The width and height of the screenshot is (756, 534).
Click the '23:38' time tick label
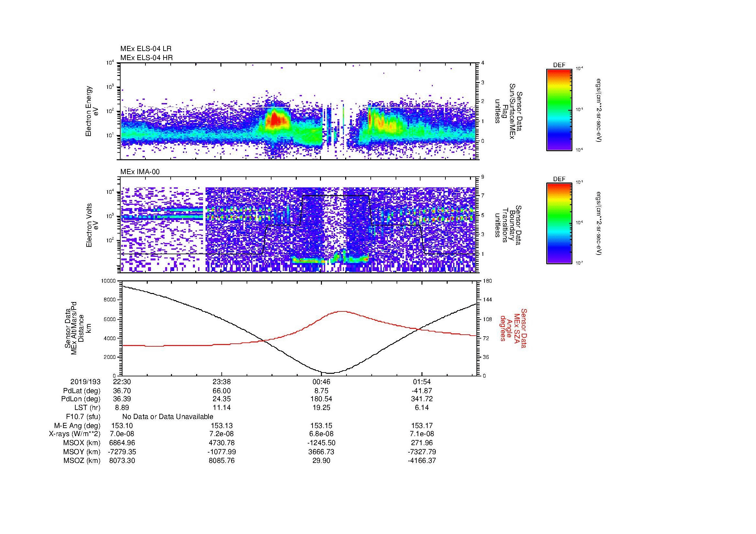(x=222, y=382)
